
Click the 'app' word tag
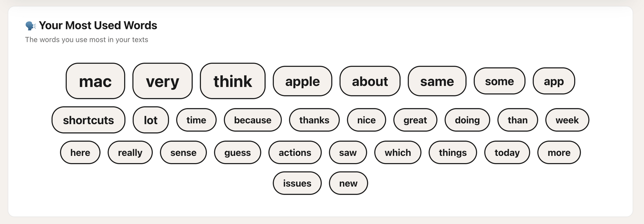coord(554,81)
